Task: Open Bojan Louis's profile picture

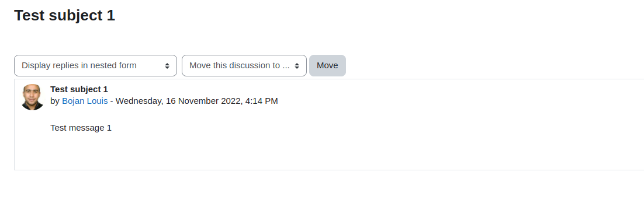Action: coord(33,97)
